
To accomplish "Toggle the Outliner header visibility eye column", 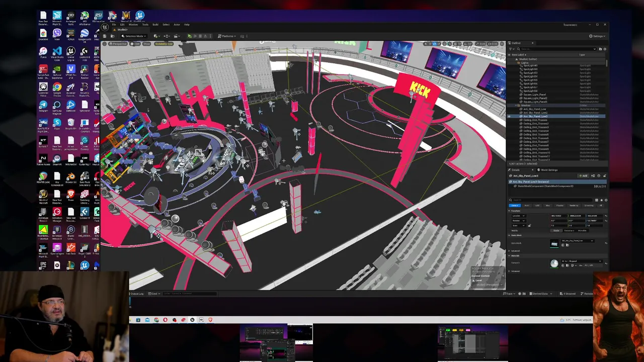I will click(x=509, y=55).
